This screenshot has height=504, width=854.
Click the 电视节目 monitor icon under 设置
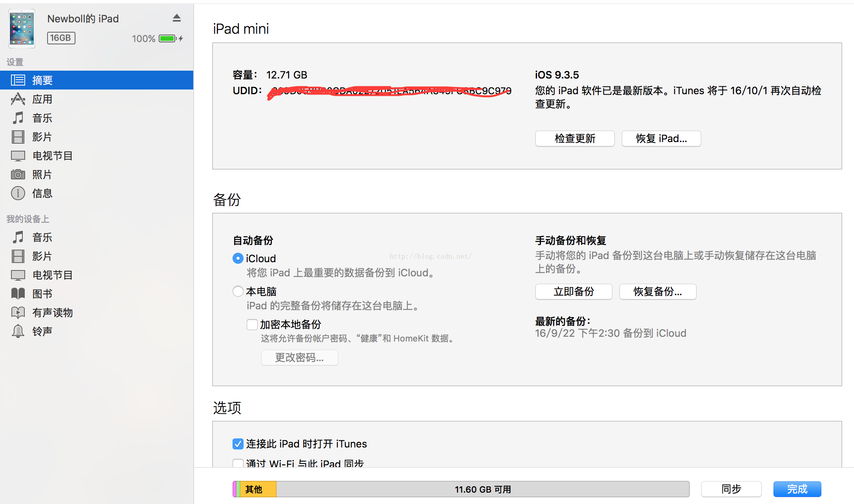(18, 156)
